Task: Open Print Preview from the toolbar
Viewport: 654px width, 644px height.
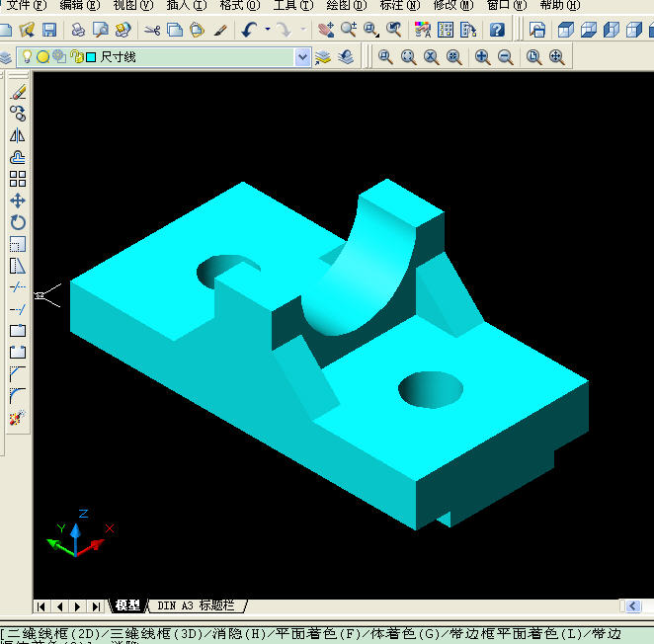Action: coord(101,30)
